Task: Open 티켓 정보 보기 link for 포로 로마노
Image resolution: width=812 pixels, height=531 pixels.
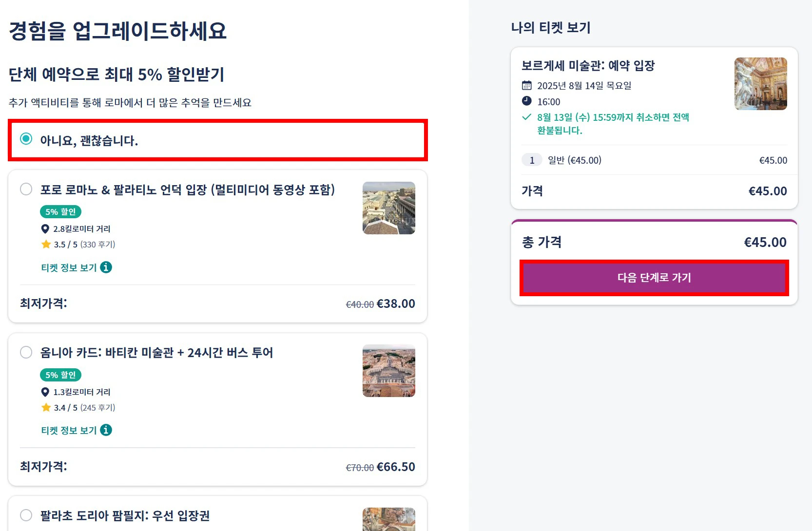Action: pos(69,267)
